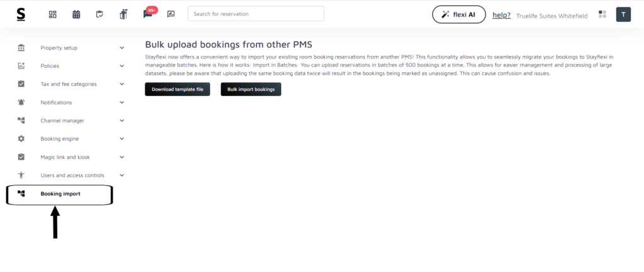644x272 pixels.
Task: Open the apps grid icon near profile
Action: (602, 14)
